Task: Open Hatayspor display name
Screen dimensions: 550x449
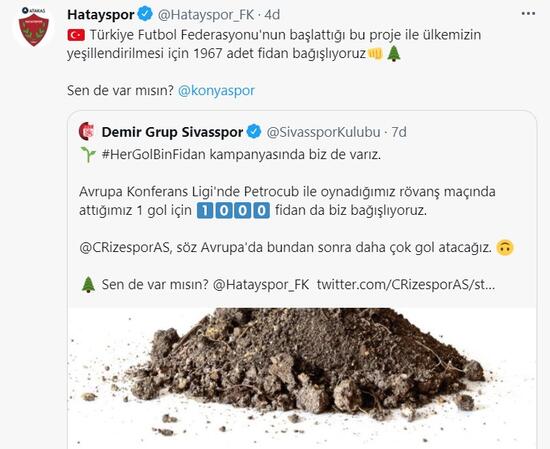Action: (x=101, y=15)
